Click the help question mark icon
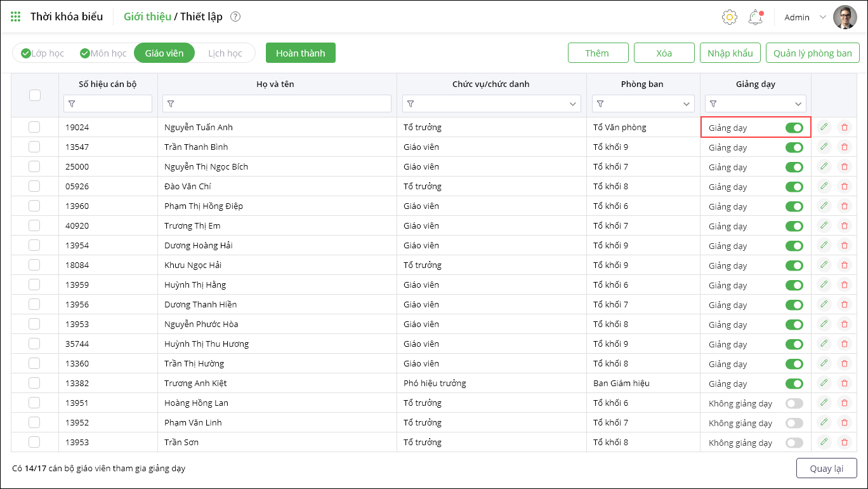The width and height of the screenshot is (868, 489). 235,17
